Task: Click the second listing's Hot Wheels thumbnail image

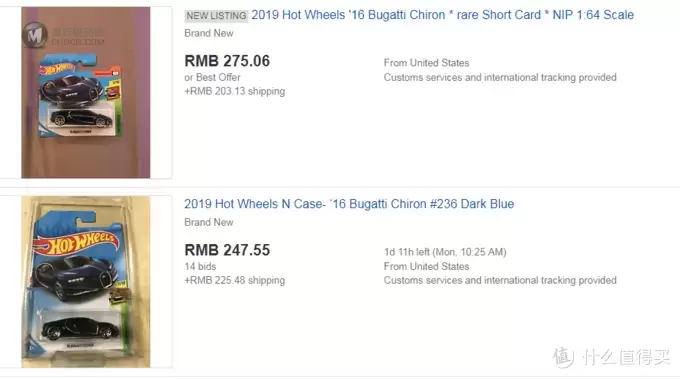Action: coord(86,282)
